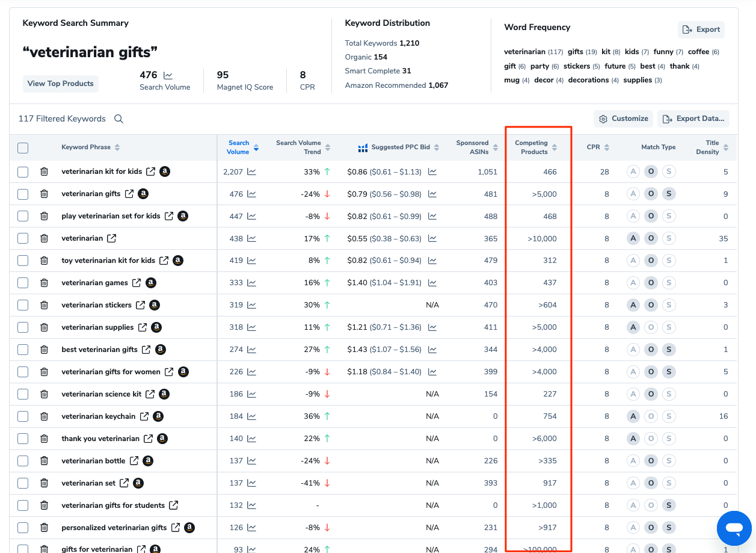Sort by Keyword Phrase header
The width and height of the screenshot is (756, 553).
tap(90, 148)
